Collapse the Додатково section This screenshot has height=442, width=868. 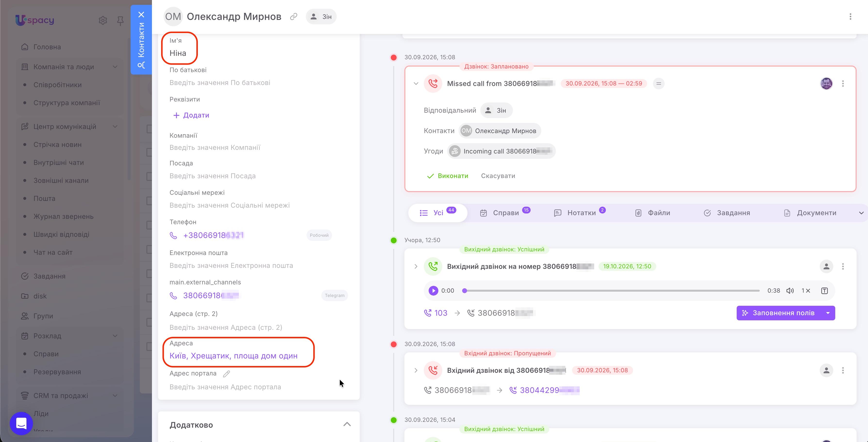(x=347, y=424)
